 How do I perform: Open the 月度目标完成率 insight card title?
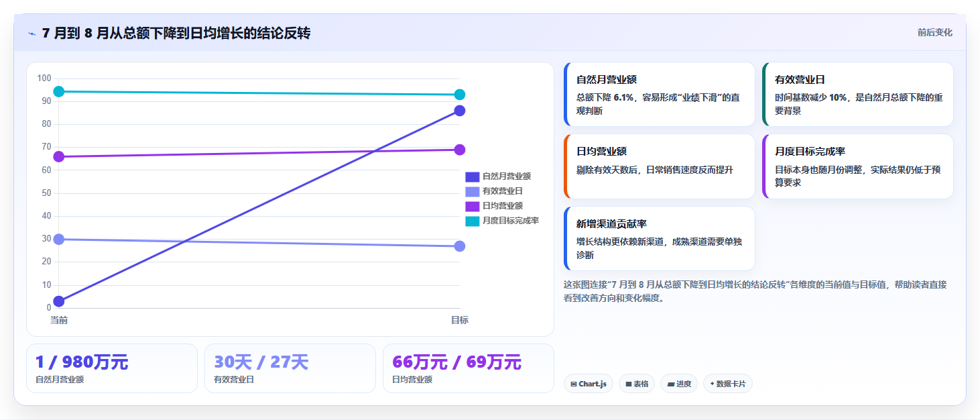810,152
